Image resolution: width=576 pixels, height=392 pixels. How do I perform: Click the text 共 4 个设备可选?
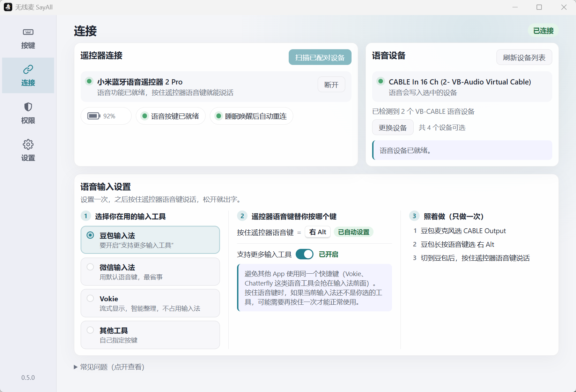point(442,127)
